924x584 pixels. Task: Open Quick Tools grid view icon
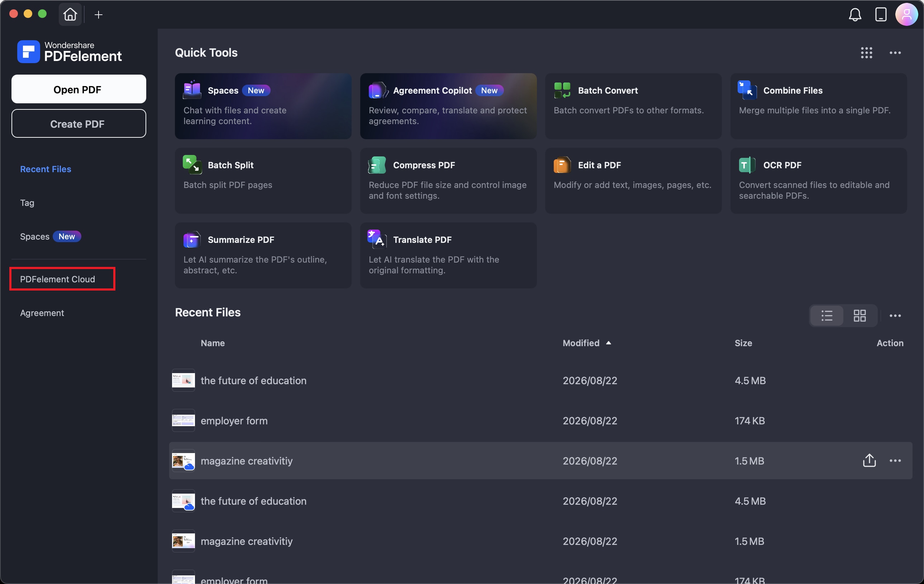pyautogui.click(x=866, y=53)
